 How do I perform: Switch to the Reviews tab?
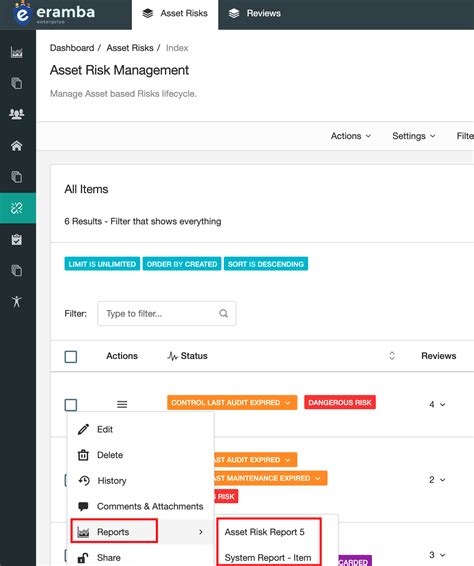(255, 13)
